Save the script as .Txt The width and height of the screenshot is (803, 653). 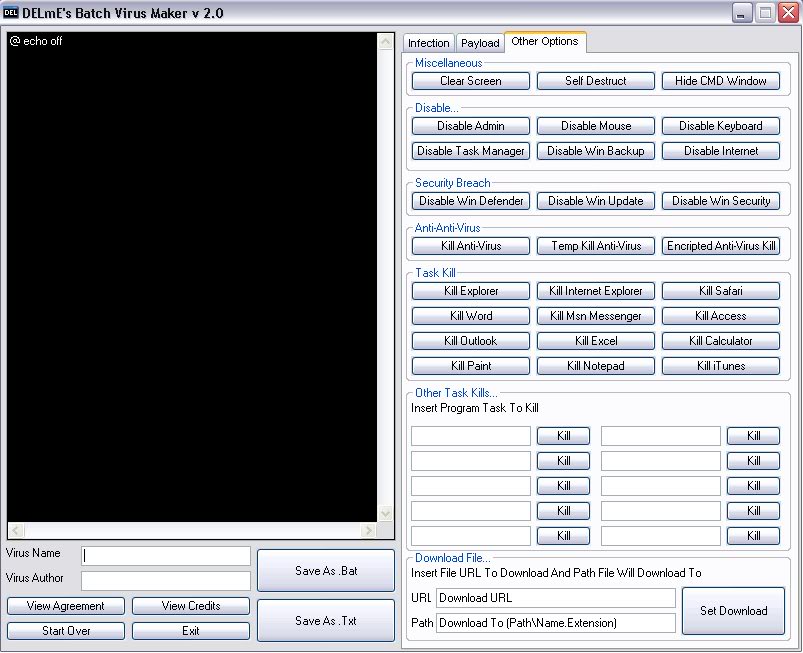[x=325, y=620]
